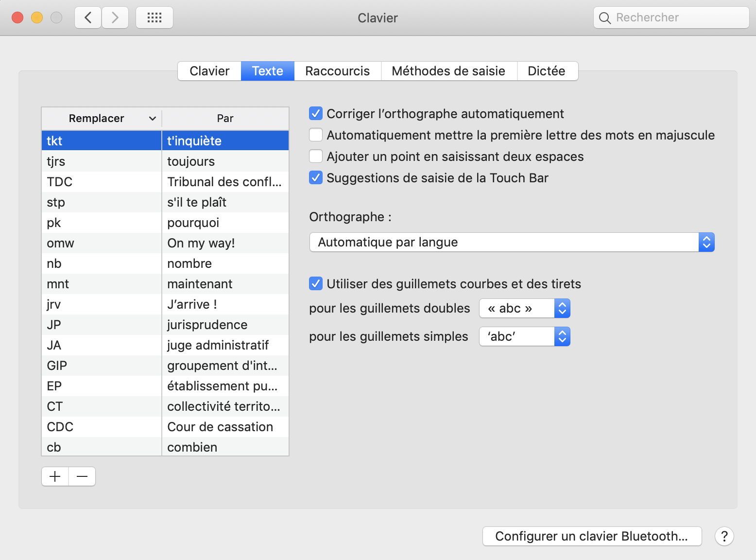Add a new text replacement with plus

tap(55, 476)
